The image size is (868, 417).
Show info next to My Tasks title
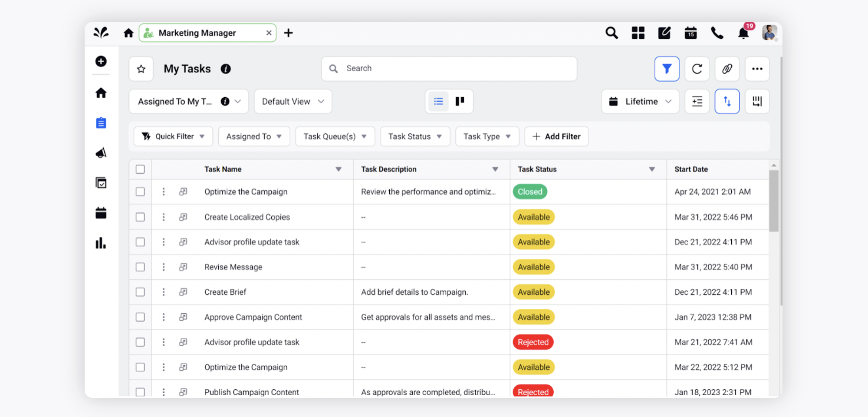click(226, 69)
